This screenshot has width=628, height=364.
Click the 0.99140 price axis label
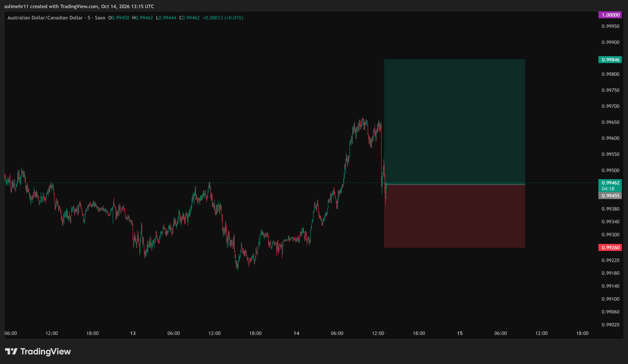(x=610, y=286)
